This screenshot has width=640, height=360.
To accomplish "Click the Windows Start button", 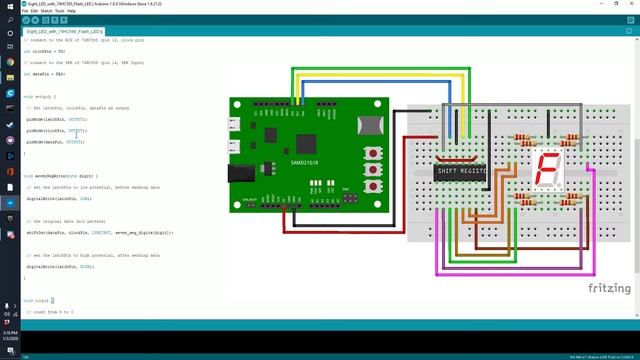I will (10, 7).
